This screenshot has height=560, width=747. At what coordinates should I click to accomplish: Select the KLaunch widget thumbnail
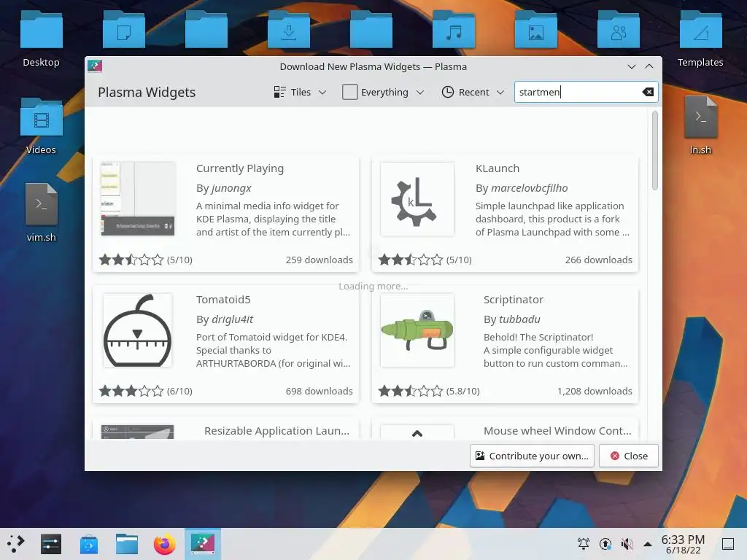pyautogui.click(x=417, y=198)
